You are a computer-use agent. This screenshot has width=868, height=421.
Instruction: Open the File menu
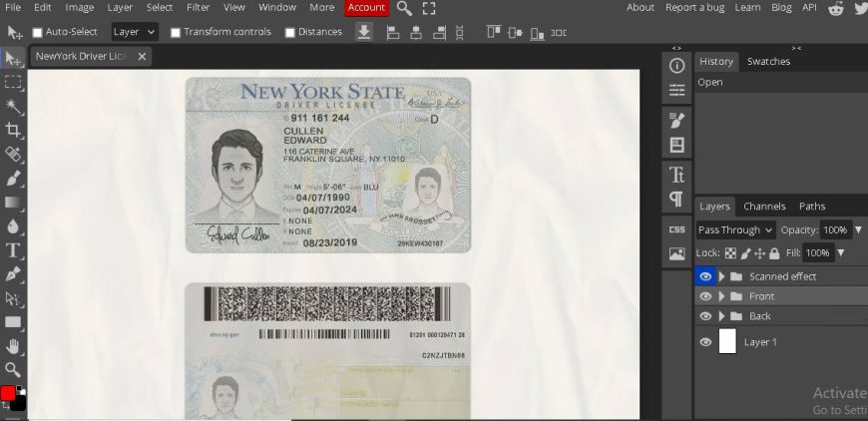[x=13, y=8]
